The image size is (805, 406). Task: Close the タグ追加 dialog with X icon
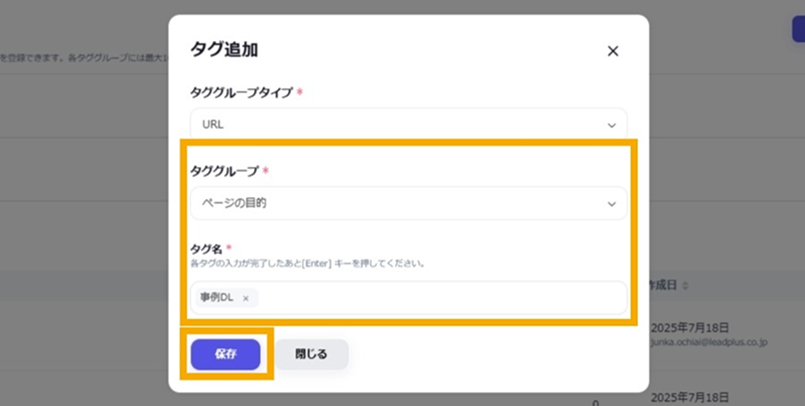point(613,51)
